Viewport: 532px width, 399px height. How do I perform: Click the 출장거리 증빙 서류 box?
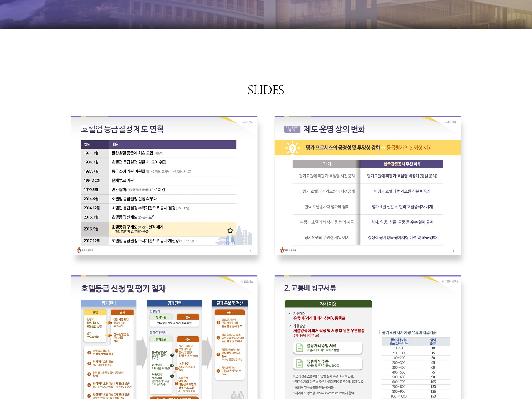pos(328,348)
